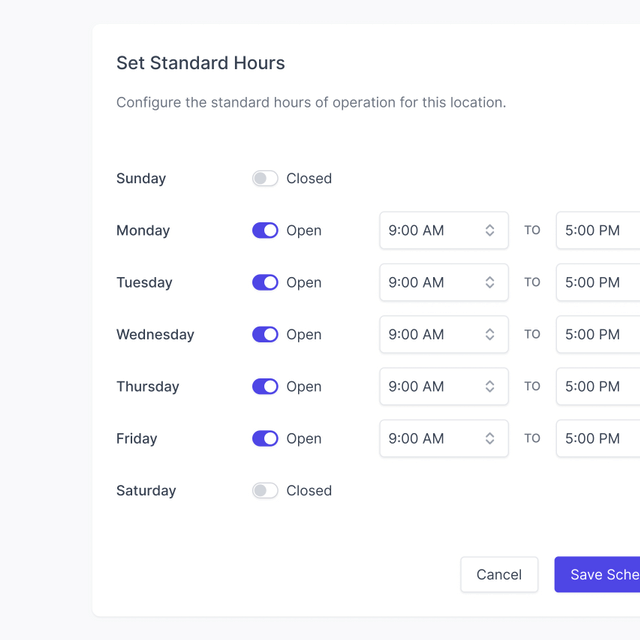Enable the Saturday open switch
The height and width of the screenshot is (640, 640).
(265, 491)
